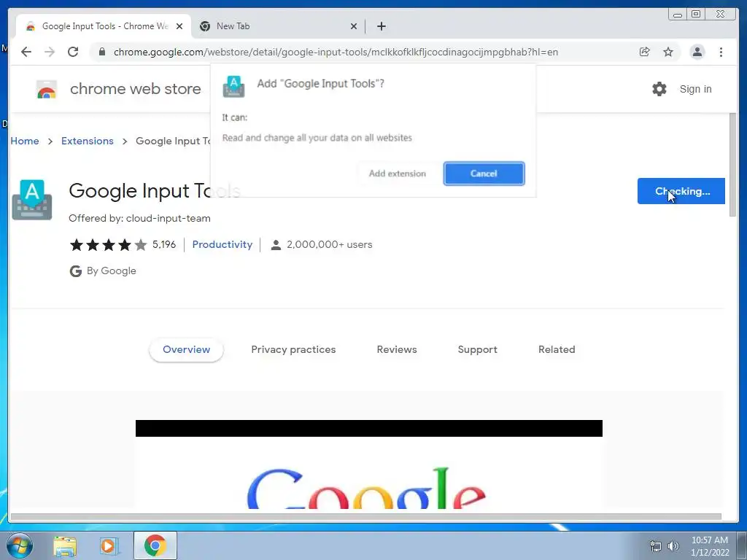Open Windows Explorer from the taskbar
This screenshot has height=560, width=747.
65,545
